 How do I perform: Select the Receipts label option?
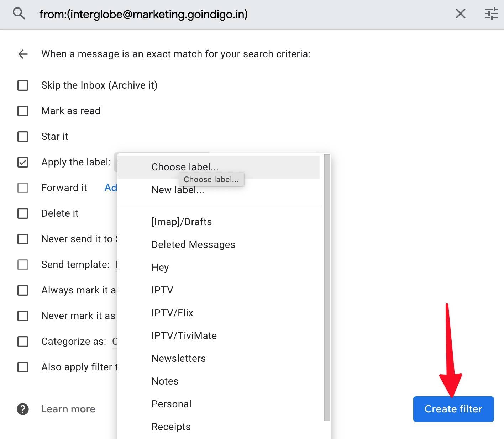click(171, 427)
